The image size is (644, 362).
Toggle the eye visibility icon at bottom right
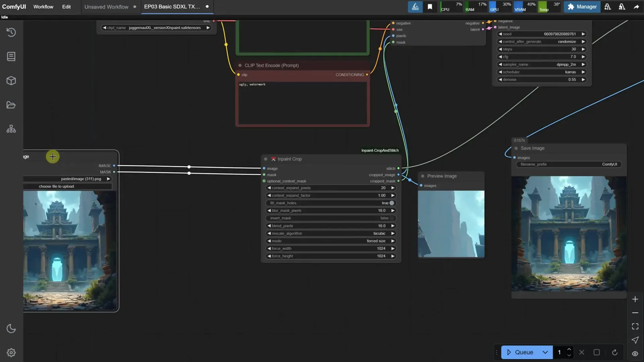click(635, 354)
